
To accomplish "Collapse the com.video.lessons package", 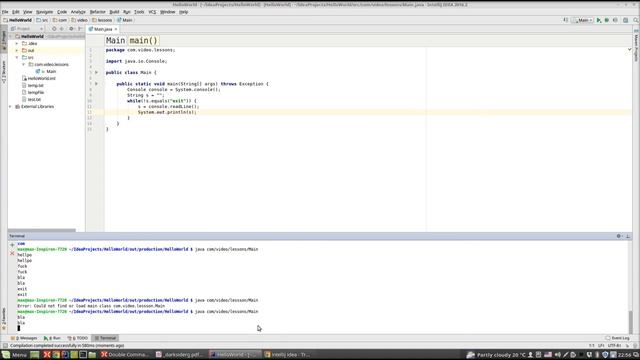I will click(x=24, y=64).
